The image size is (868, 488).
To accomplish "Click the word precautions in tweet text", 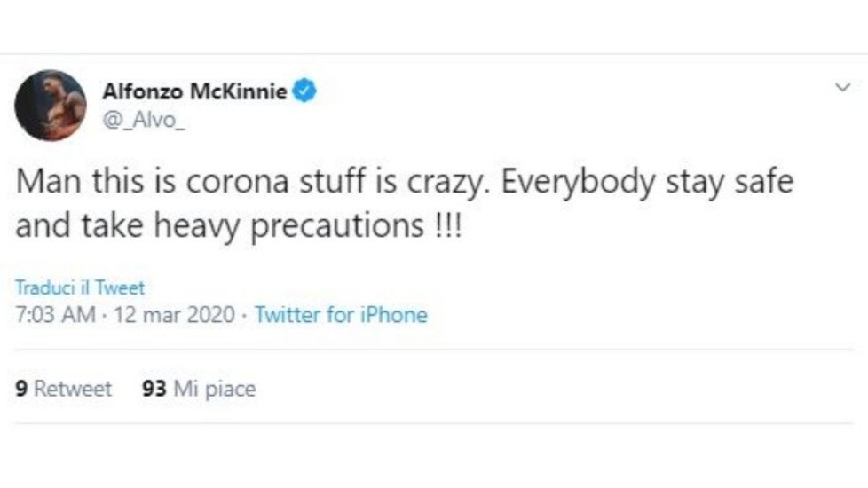I will (337, 226).
